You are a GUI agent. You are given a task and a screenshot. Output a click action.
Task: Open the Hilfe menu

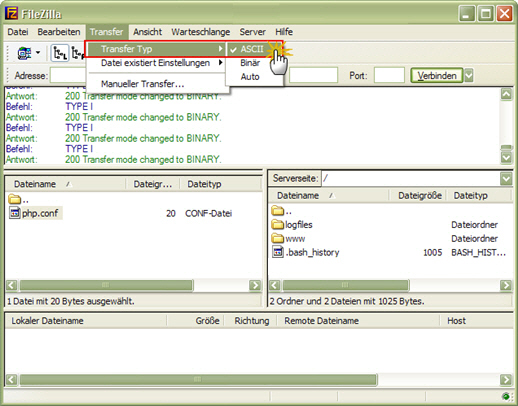pos(284,32)
